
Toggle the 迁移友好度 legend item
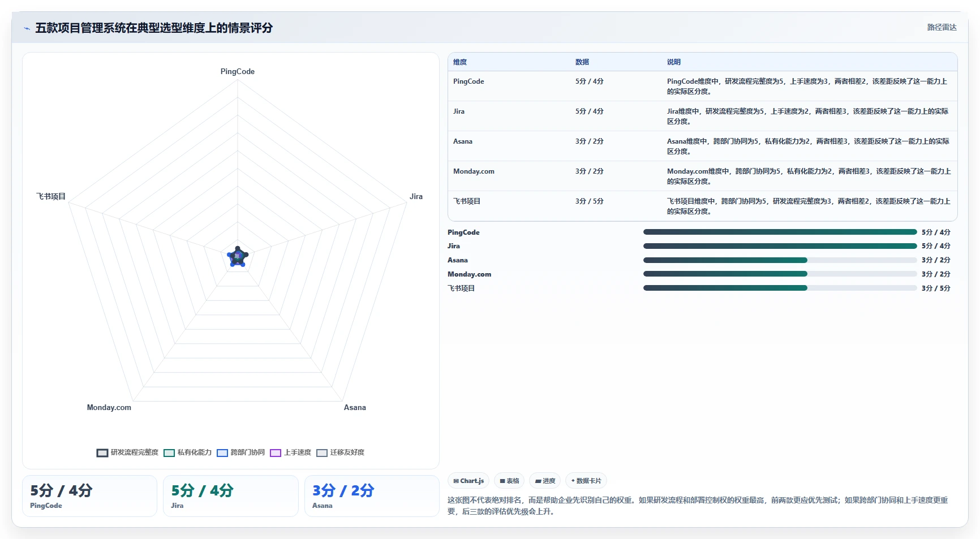pos(341,452)
